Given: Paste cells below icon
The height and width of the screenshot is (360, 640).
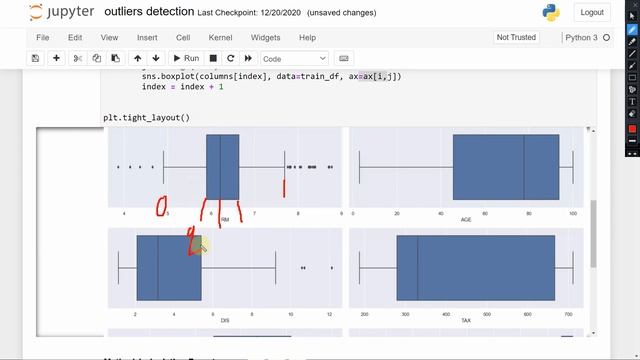Looking at the screenshot, I should pyautogui.click(x=116, y=58).
